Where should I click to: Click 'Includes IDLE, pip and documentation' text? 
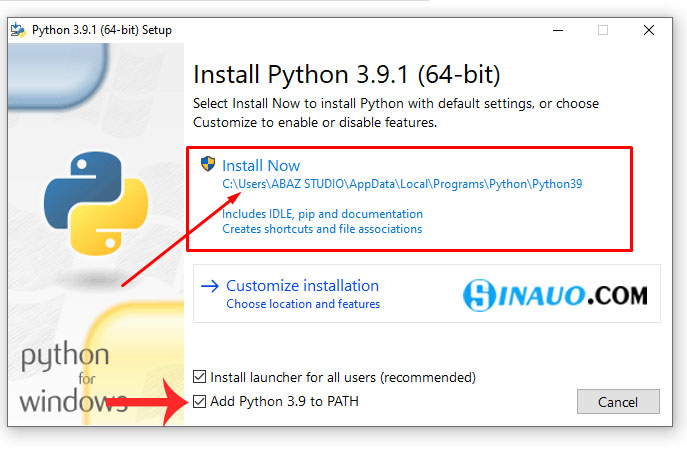[x=322, y=214]
